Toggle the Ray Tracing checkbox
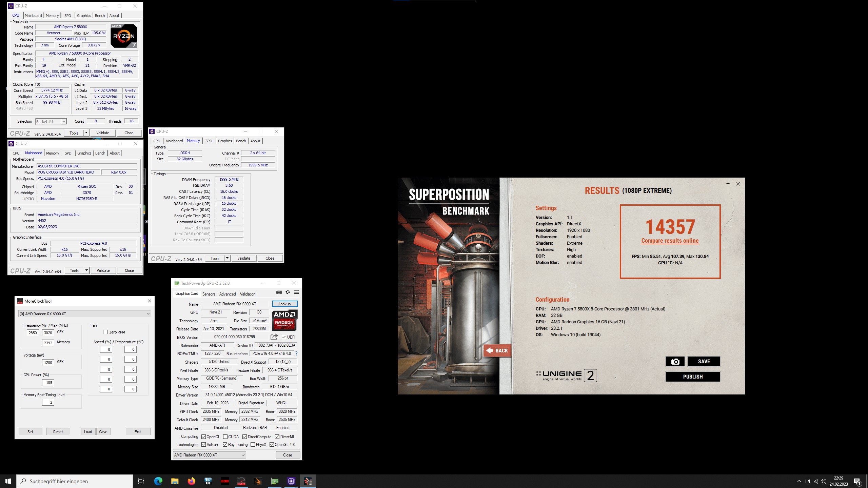 tap(225, 445)
